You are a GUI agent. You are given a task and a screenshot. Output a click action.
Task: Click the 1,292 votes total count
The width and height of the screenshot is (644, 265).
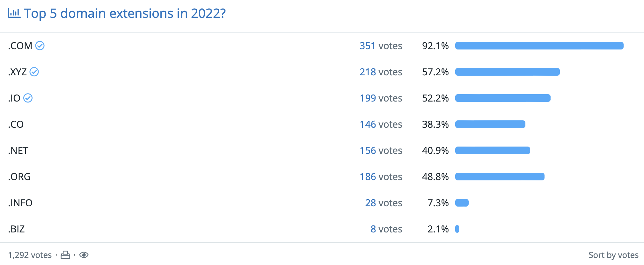[x=30, y=255]
